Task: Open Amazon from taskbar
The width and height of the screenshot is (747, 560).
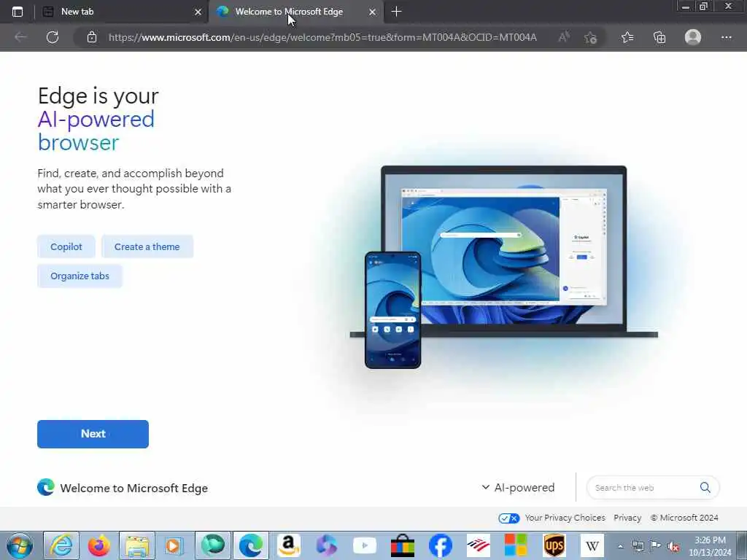Action: [x=289, y=545]
